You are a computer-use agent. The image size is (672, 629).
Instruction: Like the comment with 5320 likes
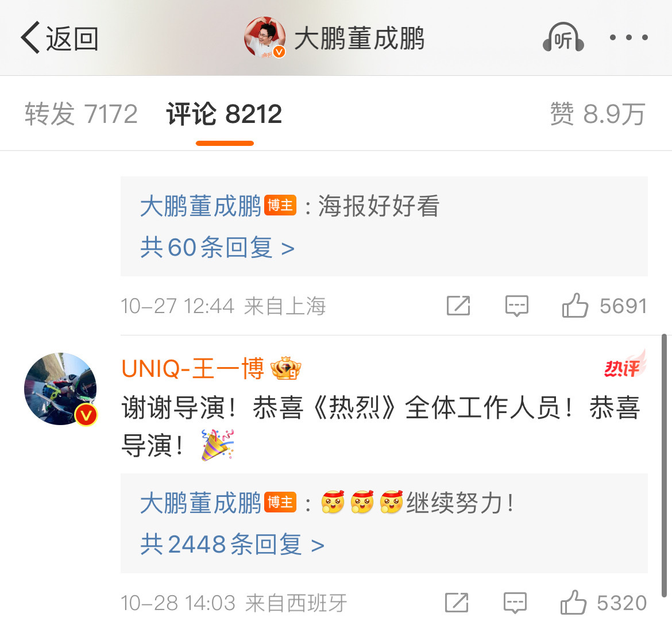(x=603, y=603)
